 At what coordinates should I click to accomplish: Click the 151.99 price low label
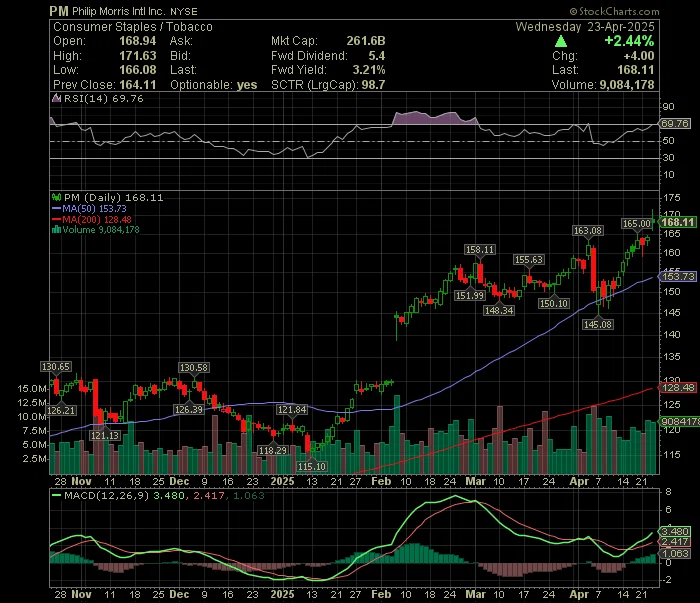coord(470,295)
